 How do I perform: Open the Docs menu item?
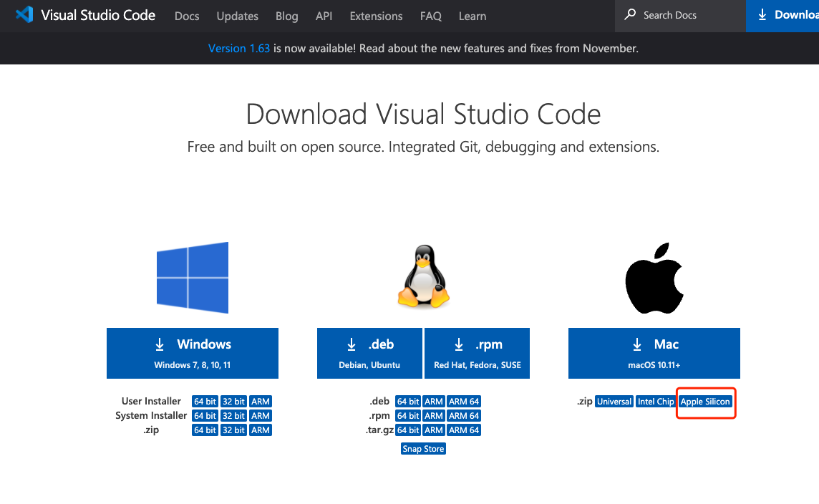click(187, 16)
